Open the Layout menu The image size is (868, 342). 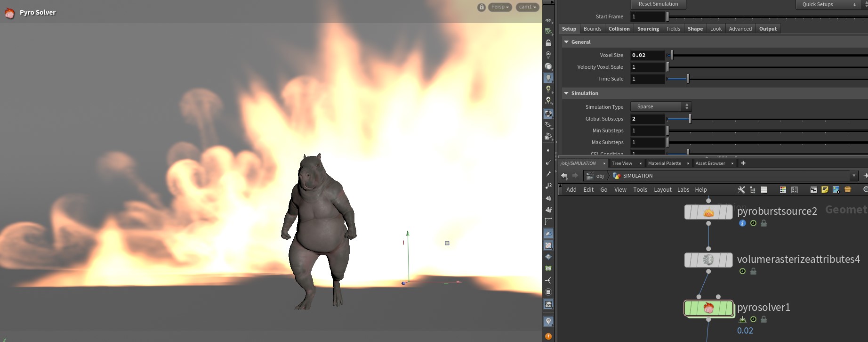[x=662, y=189]
